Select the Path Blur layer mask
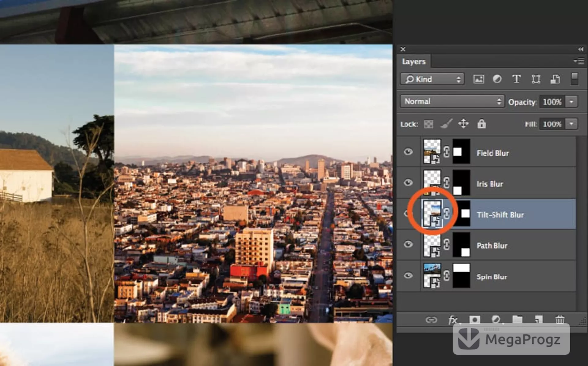 click(461, 245)
